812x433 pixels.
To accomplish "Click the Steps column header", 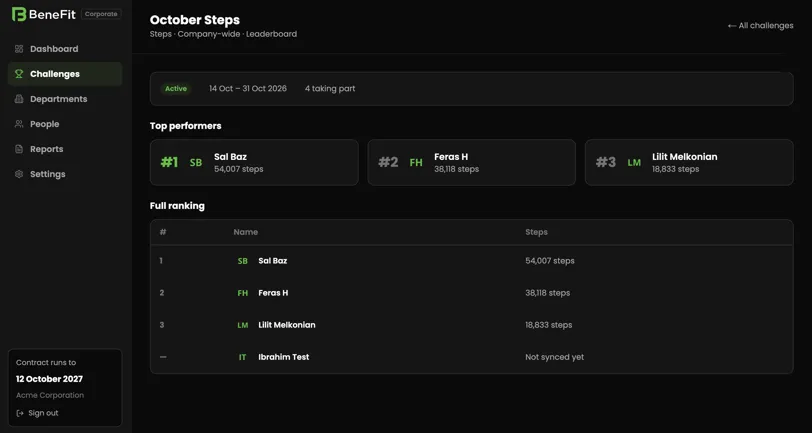I will coord(536,232).
